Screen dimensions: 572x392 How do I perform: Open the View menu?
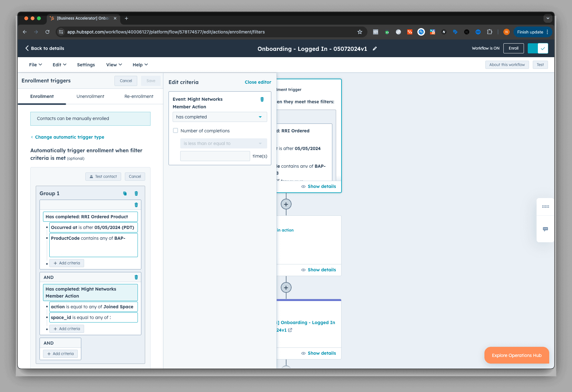114,65
